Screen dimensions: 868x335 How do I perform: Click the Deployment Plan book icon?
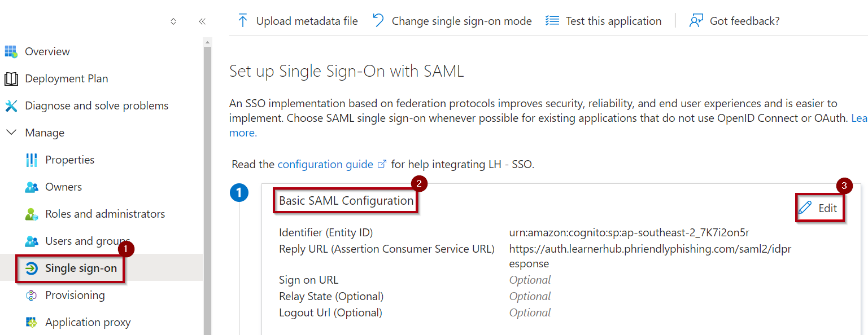pos(11,79)
